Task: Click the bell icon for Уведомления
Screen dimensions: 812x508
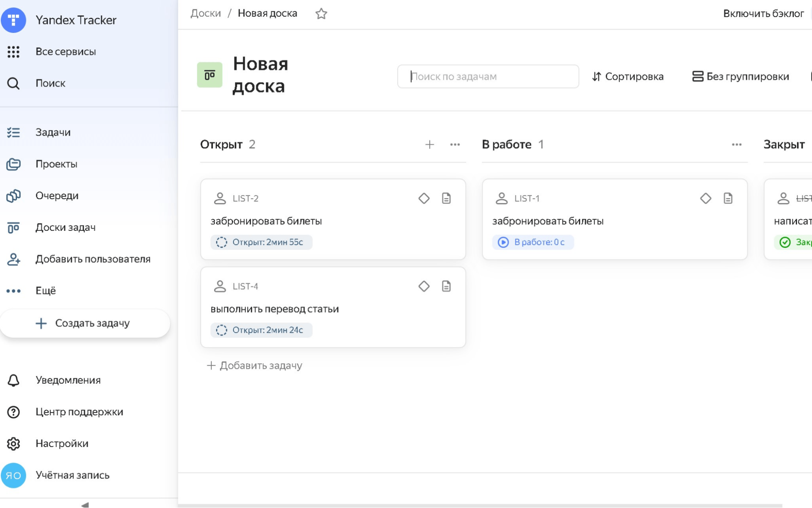Action: pyautogui.click(x=13, y=380)
